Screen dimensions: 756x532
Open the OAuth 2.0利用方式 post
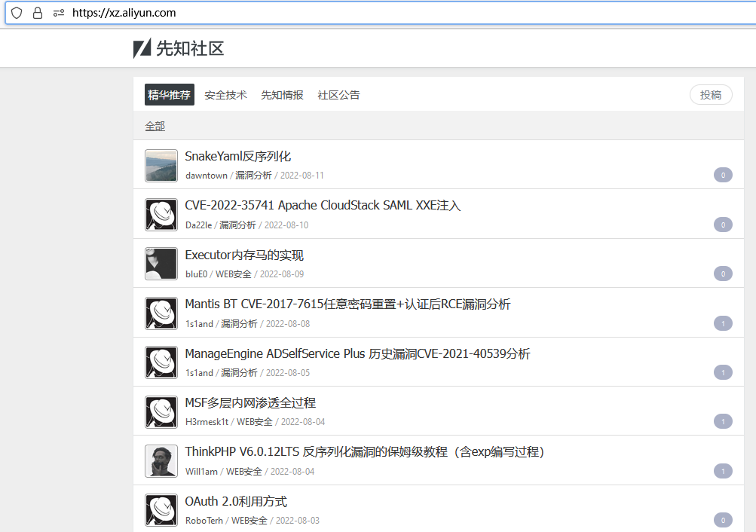coord(236,502)
